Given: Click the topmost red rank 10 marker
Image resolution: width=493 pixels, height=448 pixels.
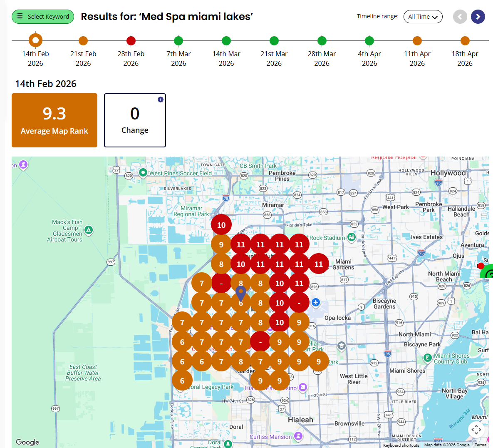Looking at the screenshot, I should click(x=221, y=225).
